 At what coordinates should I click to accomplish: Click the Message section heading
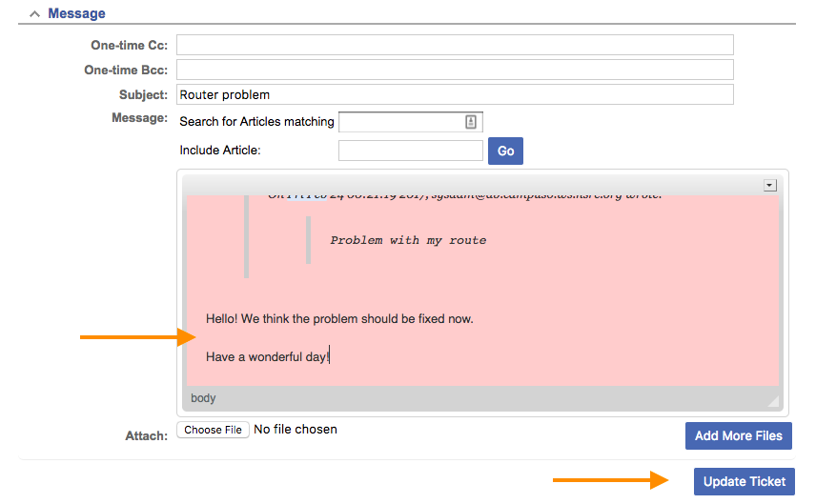pos(76,14)
